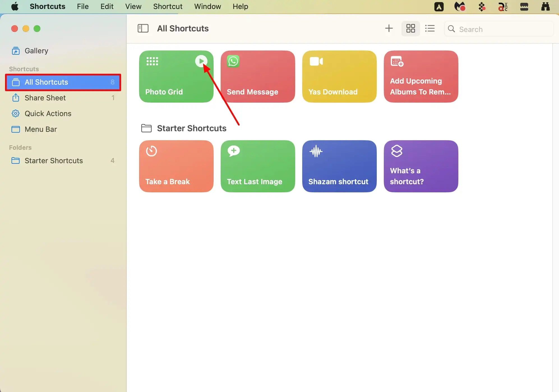Open the Yas Download shortcut card

point(339,77)
